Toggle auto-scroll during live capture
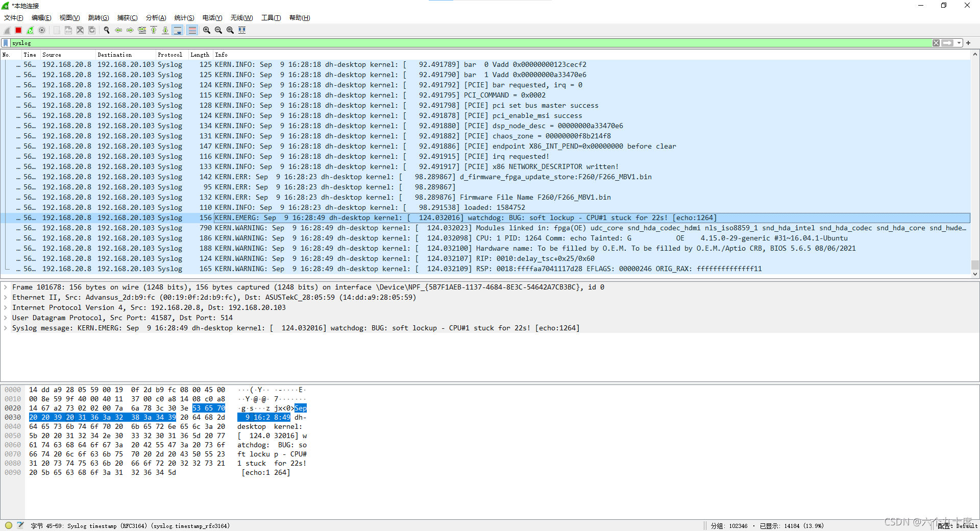This screenshot has width=980, height=531. (x=178, y=30)
